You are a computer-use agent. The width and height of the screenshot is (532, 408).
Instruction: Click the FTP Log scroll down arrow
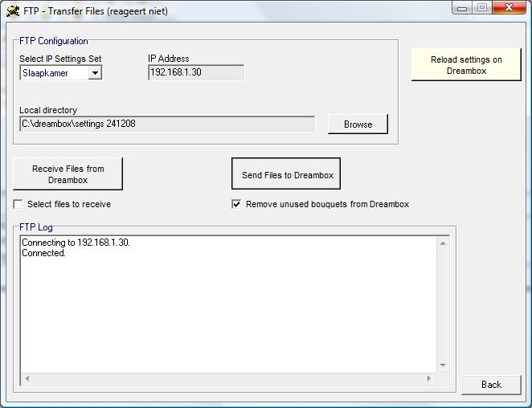click(x=443, y=365)
